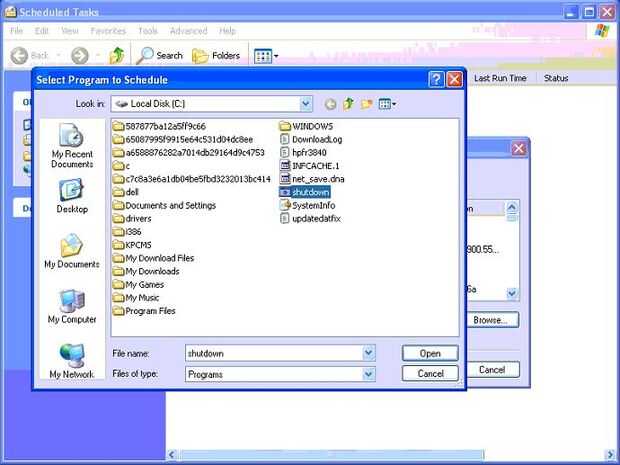Go to Desktop in the places bar

[72, 196]
